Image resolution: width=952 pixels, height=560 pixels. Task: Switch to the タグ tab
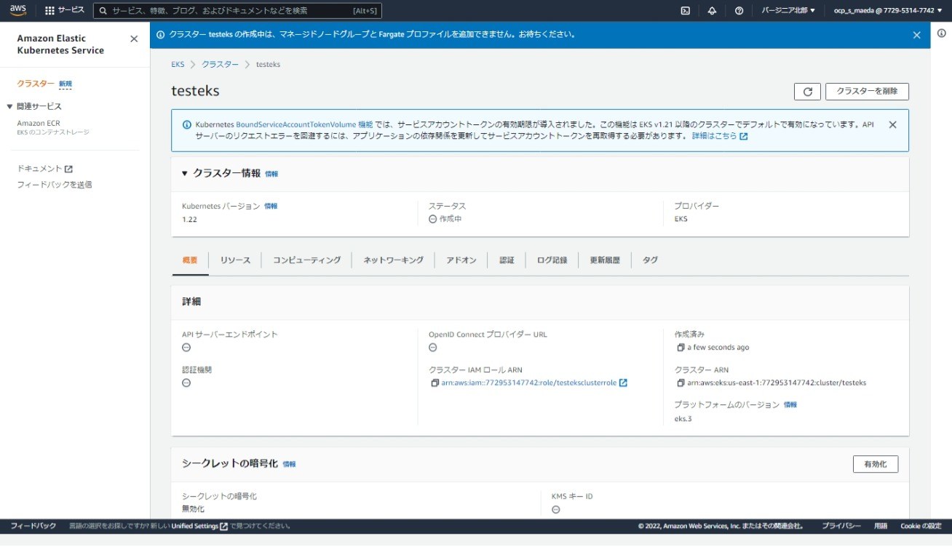(650, 260)
